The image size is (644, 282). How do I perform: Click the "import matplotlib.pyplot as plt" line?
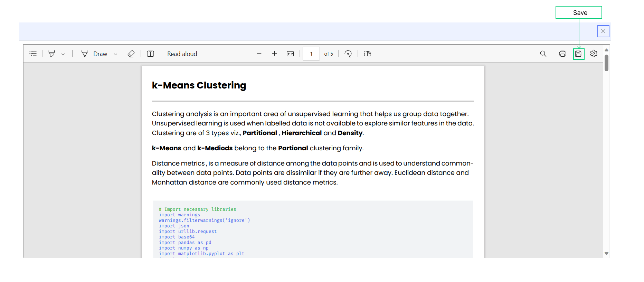tap(201, 254)
